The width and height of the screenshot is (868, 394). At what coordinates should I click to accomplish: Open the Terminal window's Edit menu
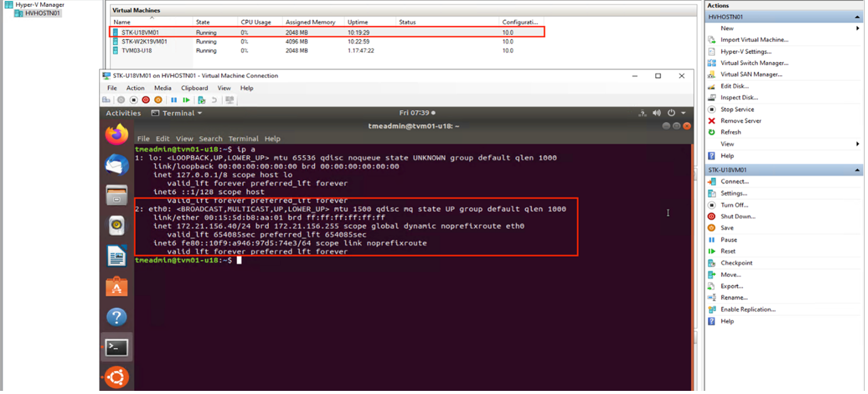(163, 139)
